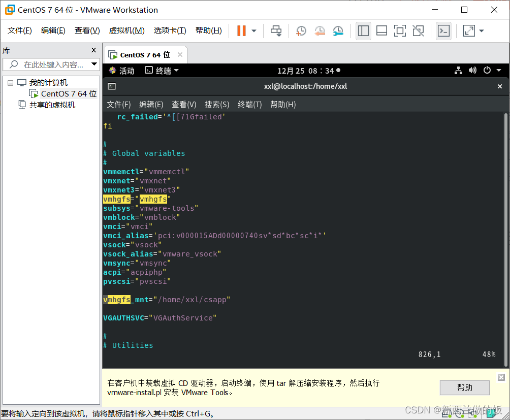This screenshot has width=510, height=420.
Task: Open stretch display dropdown arrow
Action: click(x=482, y=31)
